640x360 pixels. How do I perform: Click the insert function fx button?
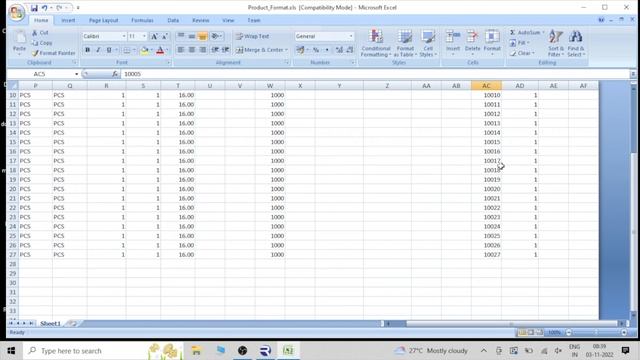115,74
